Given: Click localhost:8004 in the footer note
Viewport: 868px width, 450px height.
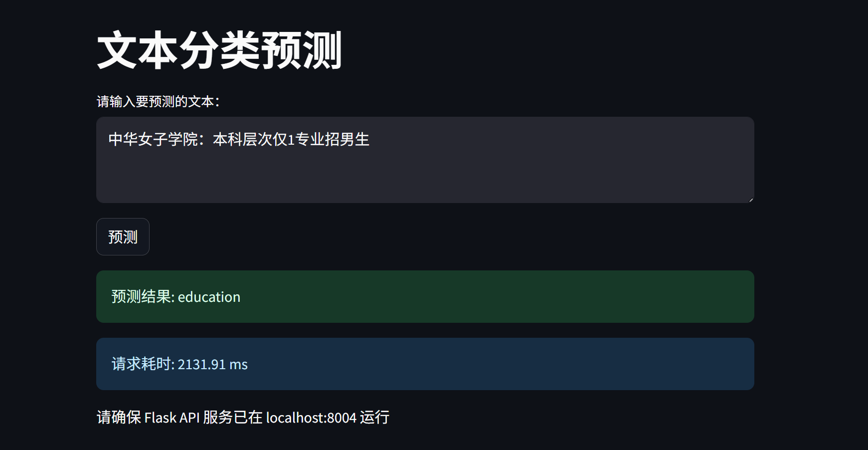Looking at the screenshot, I should click(311, 418).
